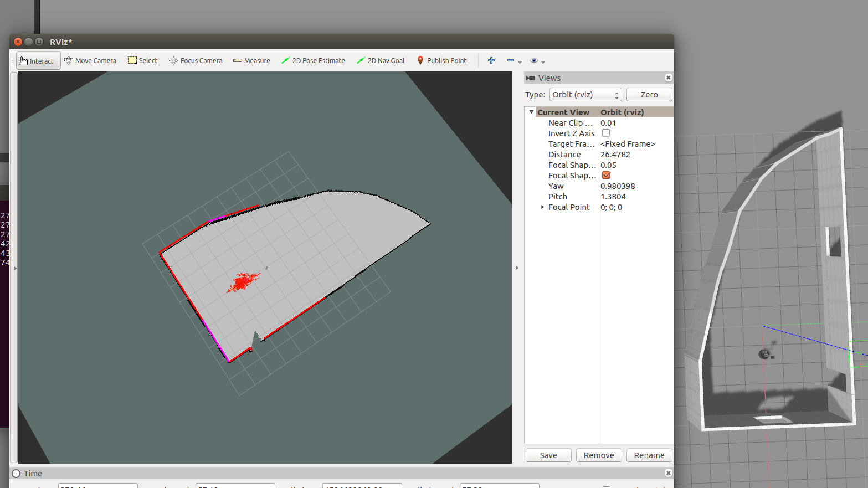Image resolution: width=868 pixels, height=488 pixels.
Task: Click Rename to rename the current view
Action: (649, 455)
